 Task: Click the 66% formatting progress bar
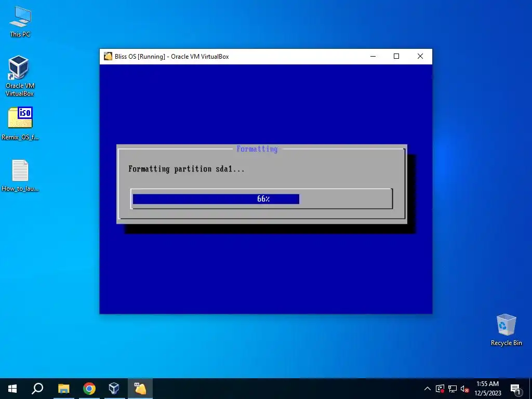(x=262, y=199)
